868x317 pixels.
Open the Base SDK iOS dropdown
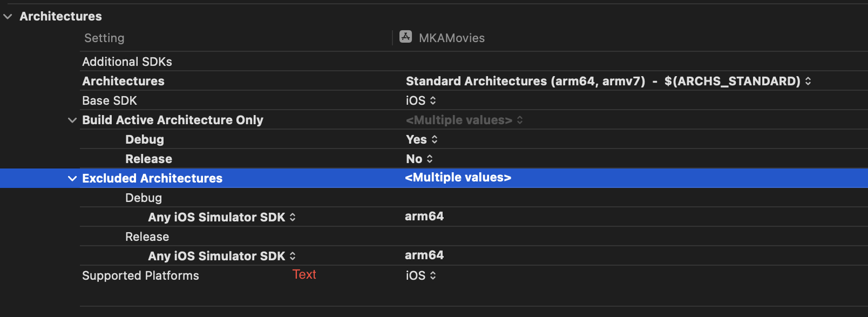[x=421, y=100]
